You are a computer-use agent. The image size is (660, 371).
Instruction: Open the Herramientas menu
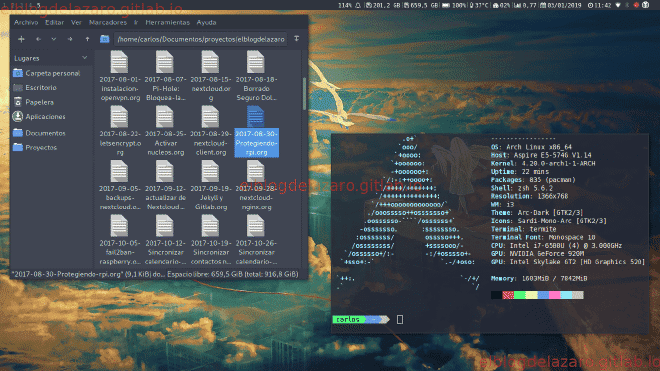[168, 22]
